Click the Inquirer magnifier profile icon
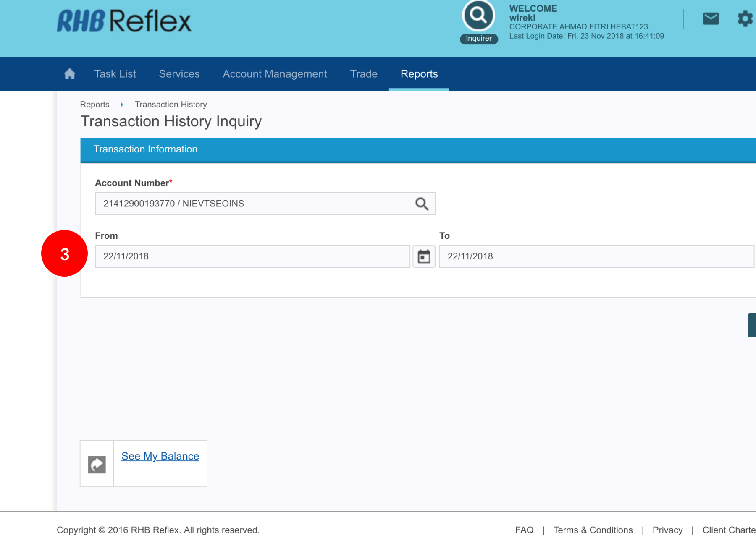 coord(478,16)
